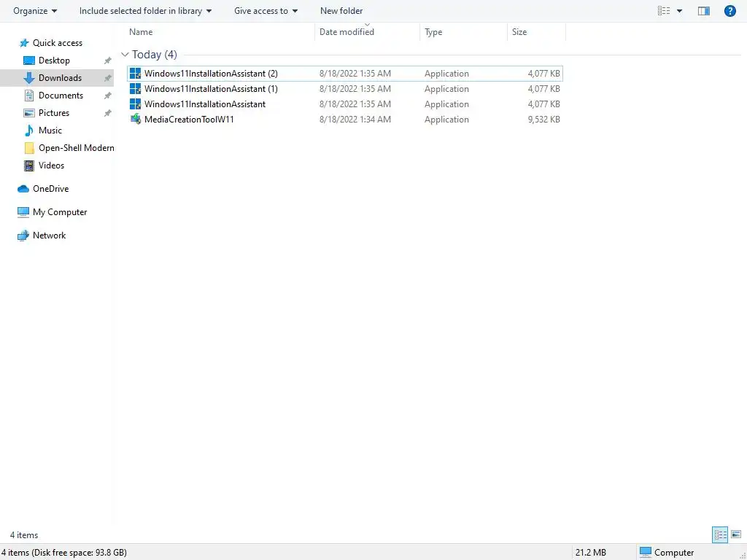Select Windows11InstallationAssistant (2) file icon
Image resolution: width=747 pixels, height=560 pixels.
tap(135, 74)
